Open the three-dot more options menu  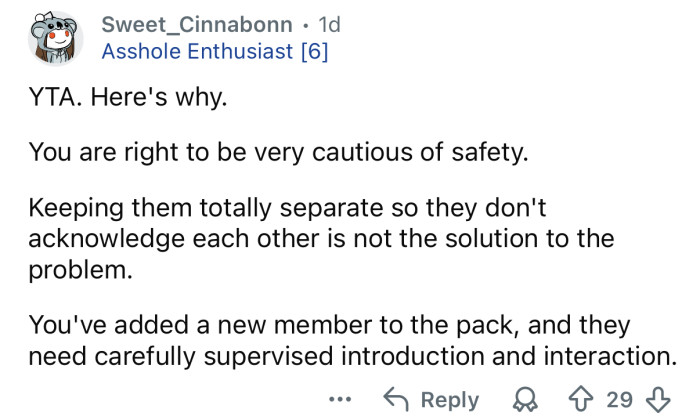(x=341, y=399)
